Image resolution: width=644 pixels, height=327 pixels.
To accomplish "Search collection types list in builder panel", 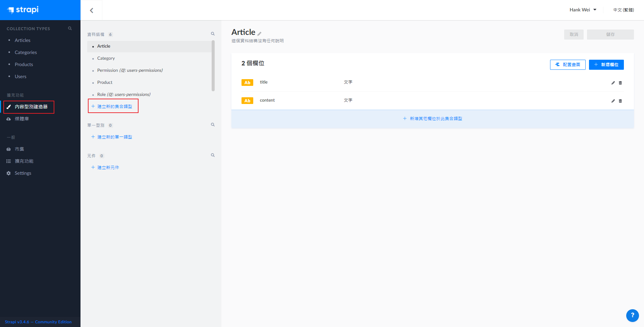I will 213,34.
